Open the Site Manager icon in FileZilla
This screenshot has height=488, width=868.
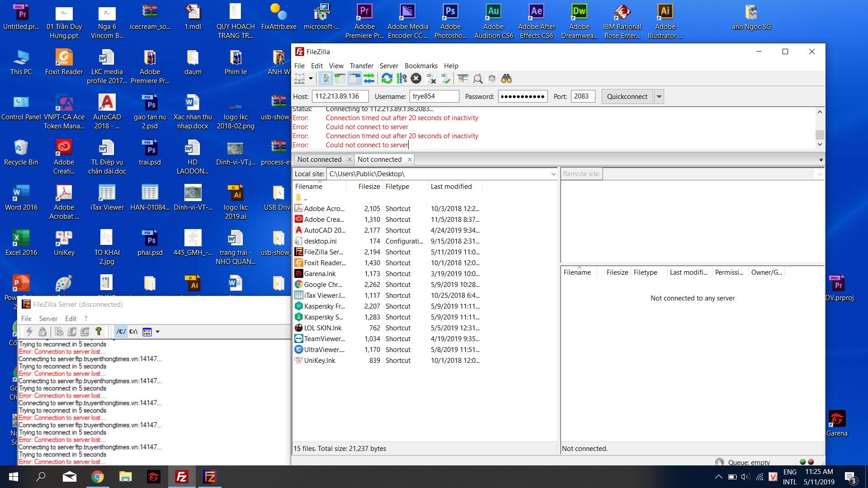299,79
